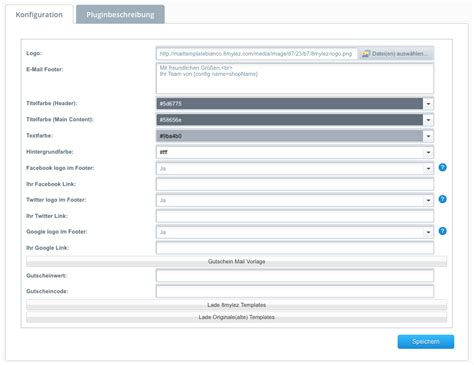Focus the Gutscheincode input field
Viewport: 474px width, 365px height.
tap(295, 291)
